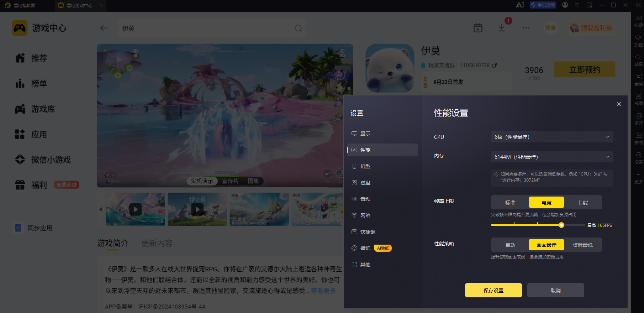Click the 立即预约 button

tap(585, 69)
